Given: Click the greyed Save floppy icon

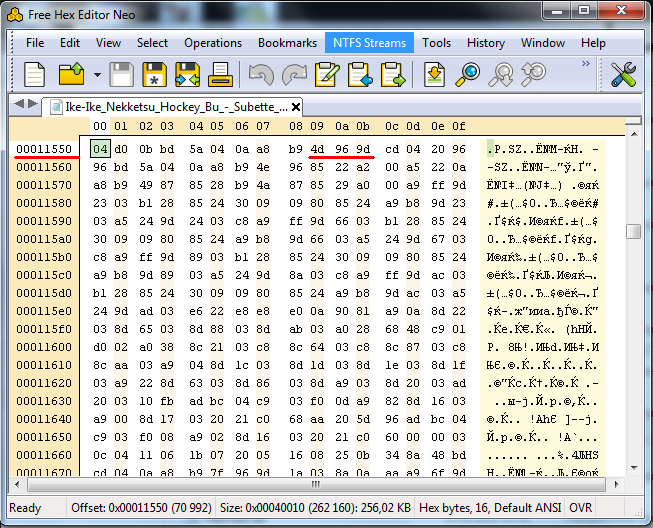Looking at the screenshot, I should pyautogui.click(x=122, y=75).
